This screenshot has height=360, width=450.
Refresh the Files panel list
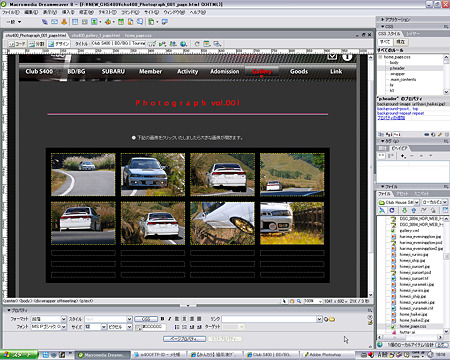click(392, 210)
